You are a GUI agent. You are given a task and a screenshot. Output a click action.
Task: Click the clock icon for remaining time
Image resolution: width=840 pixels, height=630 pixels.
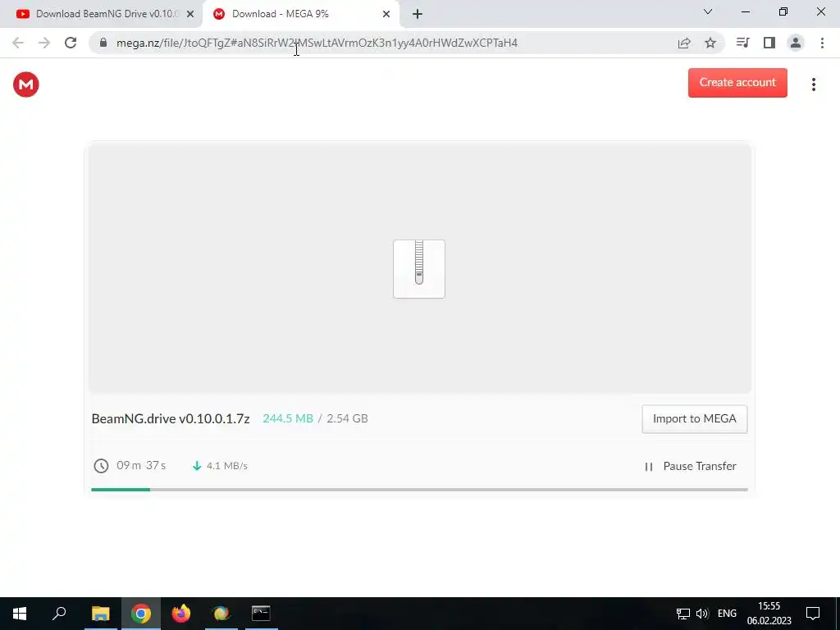(101, 466)
